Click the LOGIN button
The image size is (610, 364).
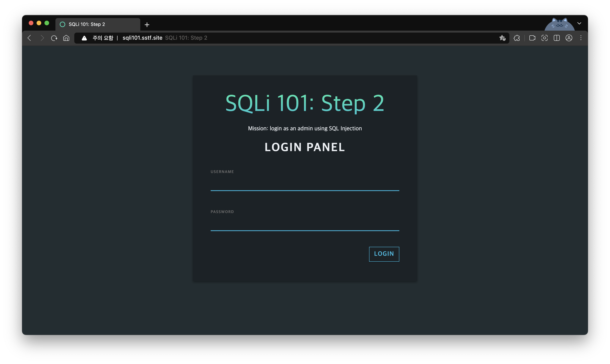[384, 254]
